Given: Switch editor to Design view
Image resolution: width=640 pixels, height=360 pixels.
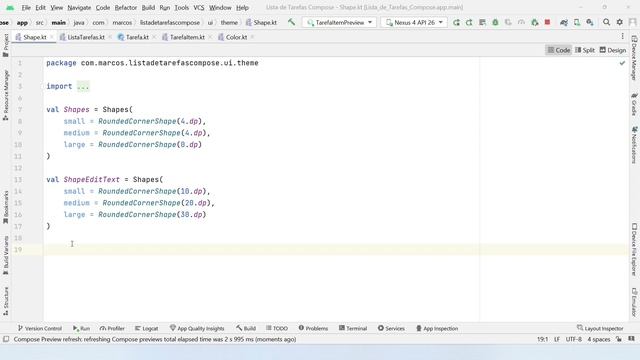Looking at the screenshot, I should (x=613, y=50).
